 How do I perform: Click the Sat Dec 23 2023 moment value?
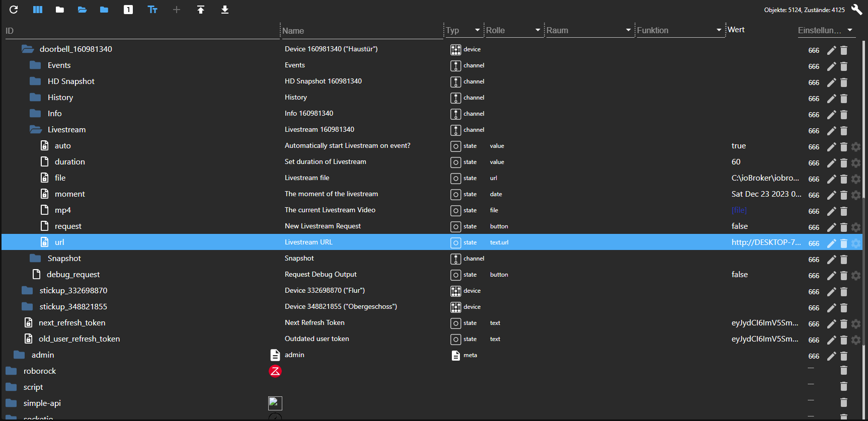pos(766,194)
